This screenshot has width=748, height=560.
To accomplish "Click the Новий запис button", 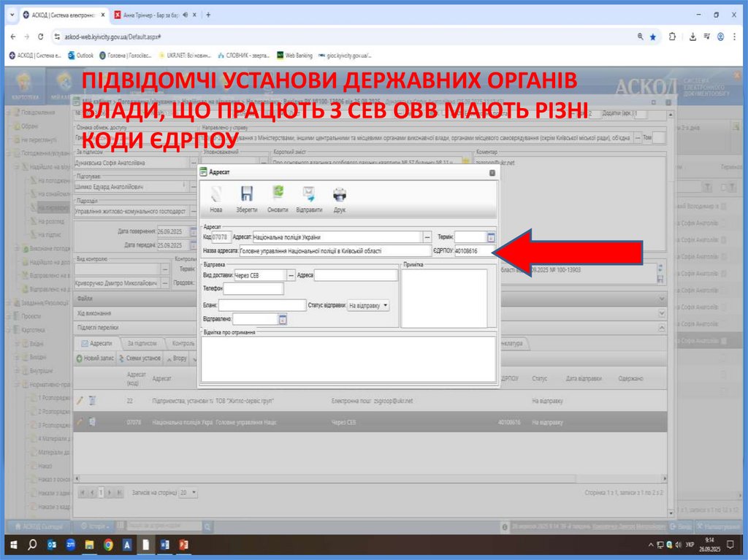I will pos(95,358).
